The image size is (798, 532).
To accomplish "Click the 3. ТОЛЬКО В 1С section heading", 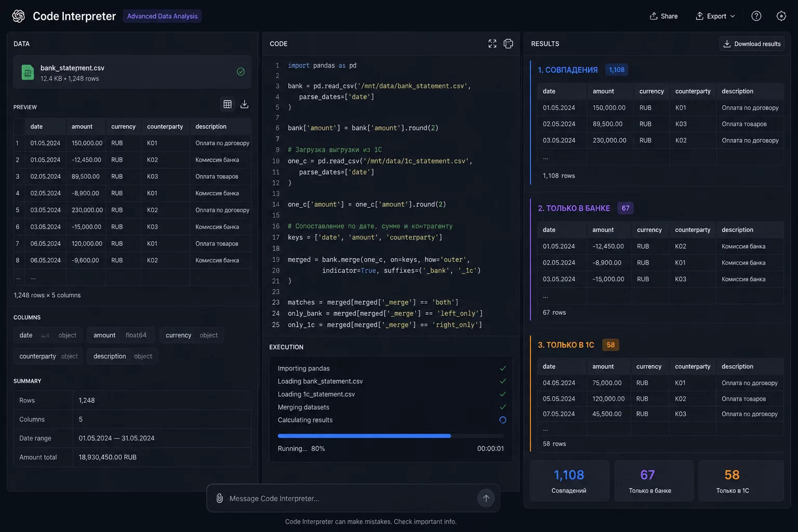I will tap(566, 345).
